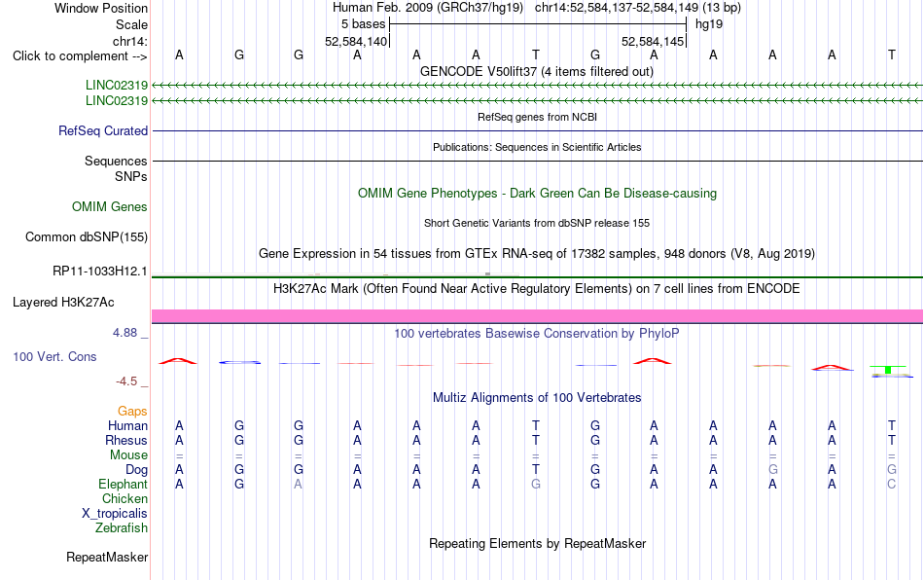
Task: Open RefSeq Curated track label
Action: [x=102, y=130]
